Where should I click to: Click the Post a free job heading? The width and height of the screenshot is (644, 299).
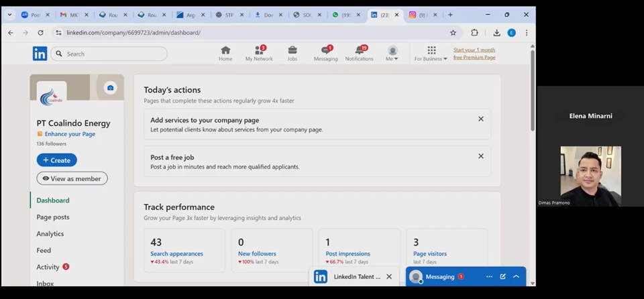[x=172, y=158]
